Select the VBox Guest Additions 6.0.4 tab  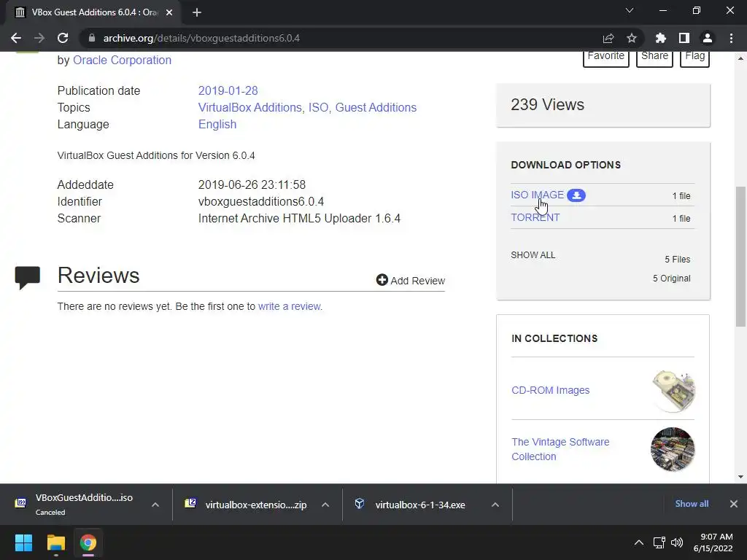[x=93, y=12]
